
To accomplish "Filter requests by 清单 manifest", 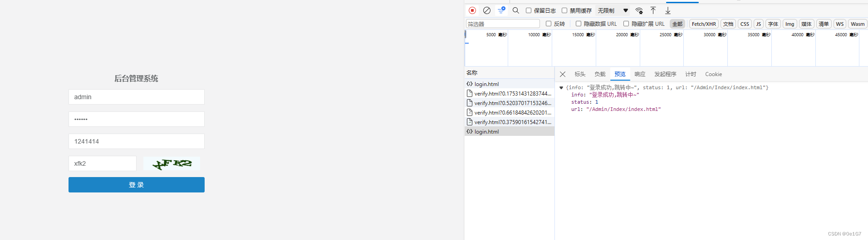I will pyautogui.click(x=824, y=24).
